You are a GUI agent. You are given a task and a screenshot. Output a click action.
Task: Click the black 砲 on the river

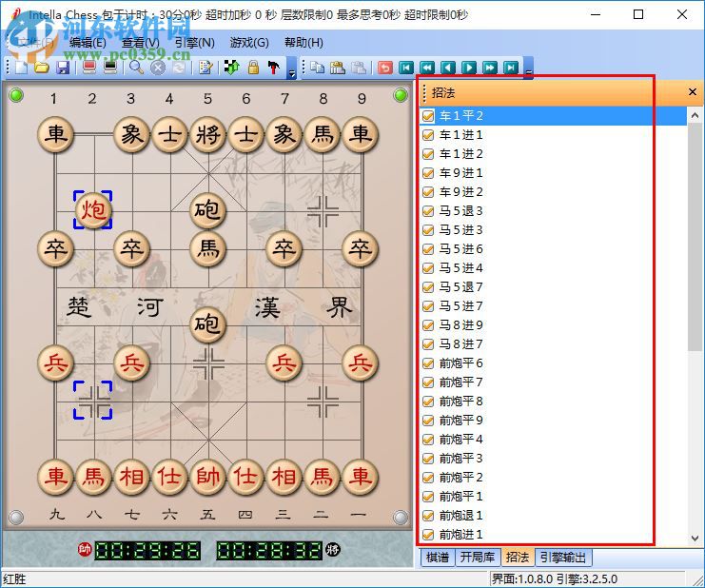click(207, 324)
